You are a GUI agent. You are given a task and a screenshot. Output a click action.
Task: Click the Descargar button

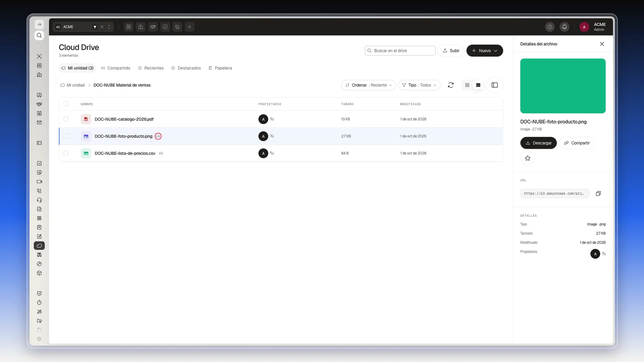[x=538, y=143]
